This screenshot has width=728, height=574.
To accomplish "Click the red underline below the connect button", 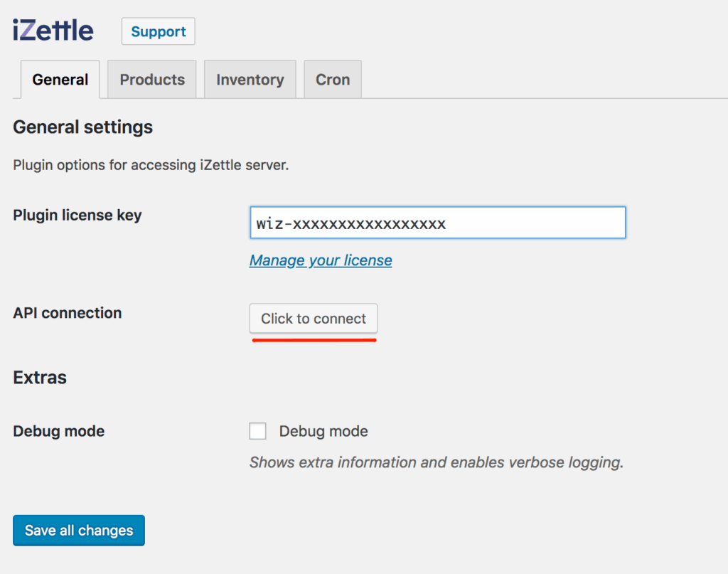I will 314,340.
